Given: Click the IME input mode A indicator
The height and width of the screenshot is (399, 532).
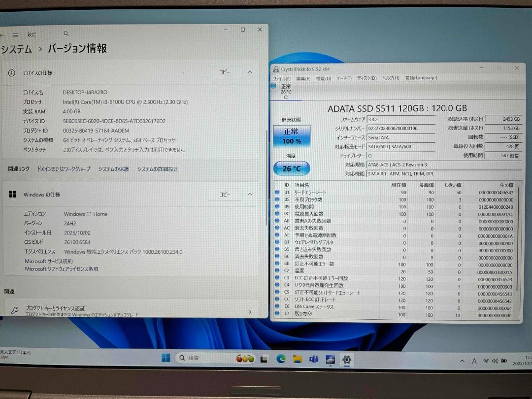Looking at the screenshot, I should pyautogui.click(x=474, y=362).
